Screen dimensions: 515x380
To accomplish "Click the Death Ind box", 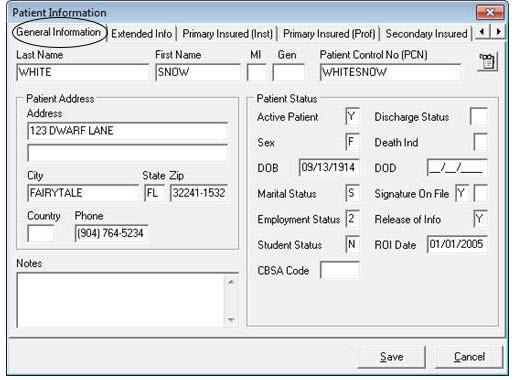I will coord(480,142).
